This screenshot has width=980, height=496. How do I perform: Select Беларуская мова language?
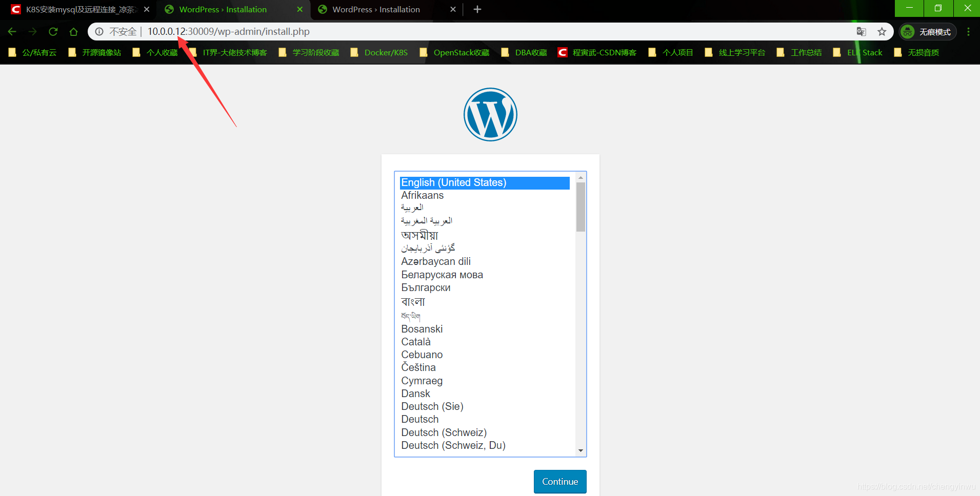[485, 275]
